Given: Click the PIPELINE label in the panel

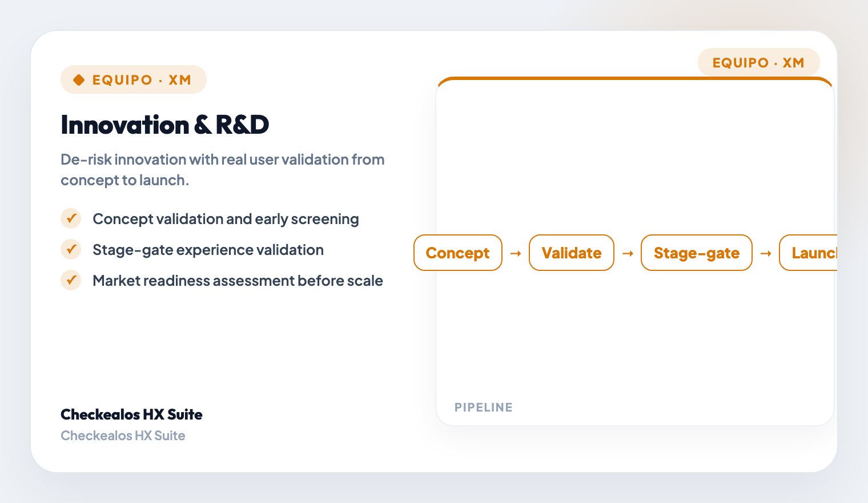Looking at the screenshot, I should tap(484, 408).
